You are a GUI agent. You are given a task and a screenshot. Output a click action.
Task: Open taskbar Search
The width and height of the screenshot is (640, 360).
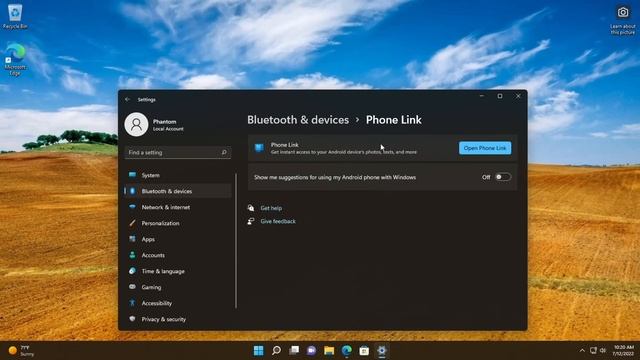click(x=276, y=350)
